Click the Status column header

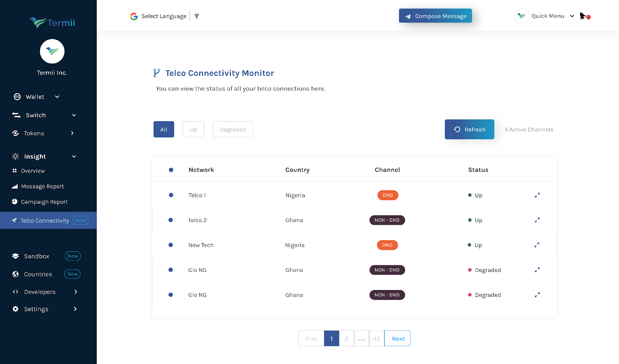pos(478,170)
